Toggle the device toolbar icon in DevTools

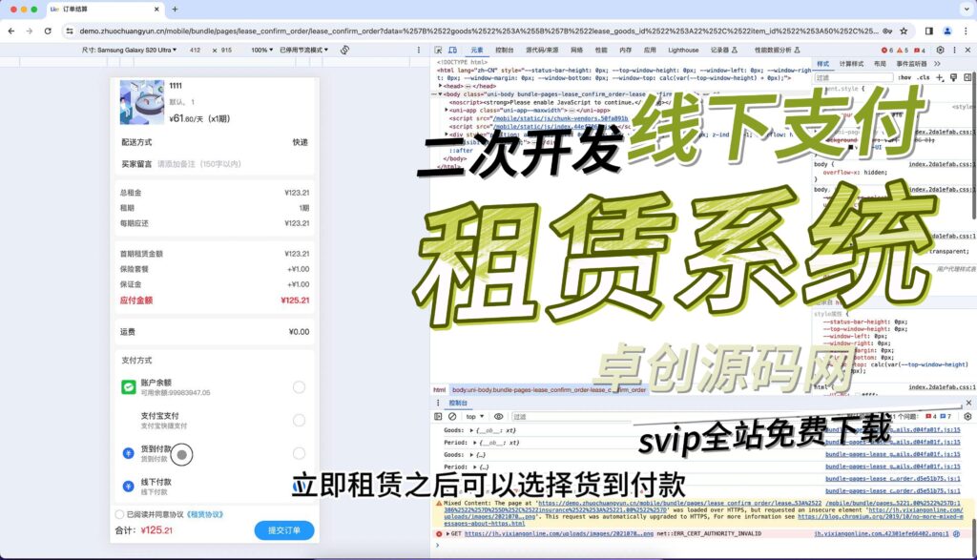[453, 50]
